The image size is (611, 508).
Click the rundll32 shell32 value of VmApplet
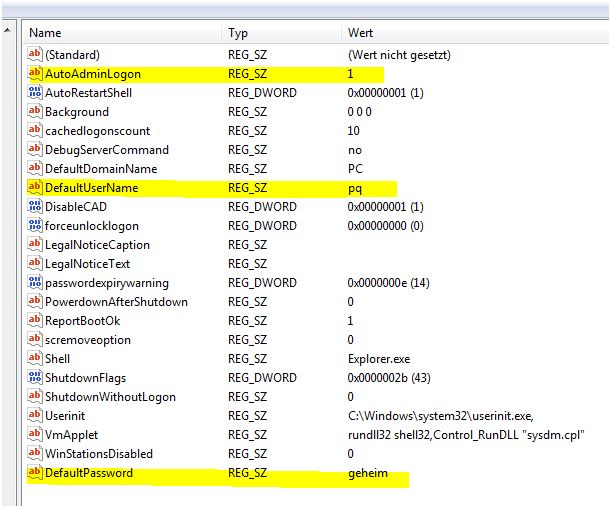click(x=466, y=435)
